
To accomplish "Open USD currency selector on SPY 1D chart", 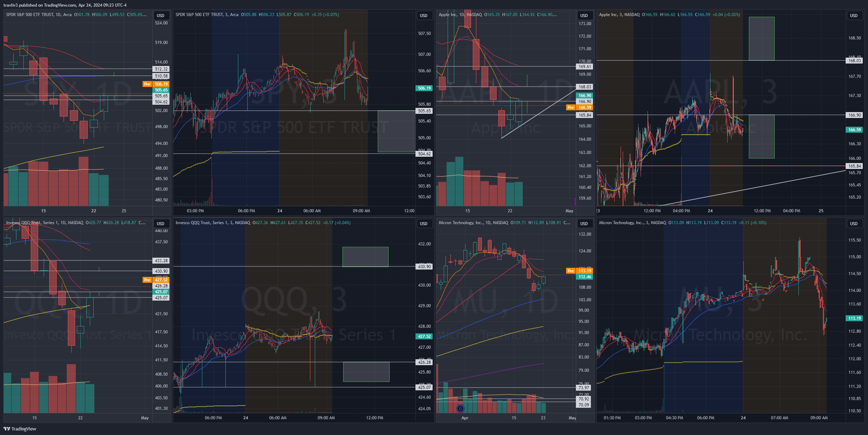I will (x=161, y=15).
